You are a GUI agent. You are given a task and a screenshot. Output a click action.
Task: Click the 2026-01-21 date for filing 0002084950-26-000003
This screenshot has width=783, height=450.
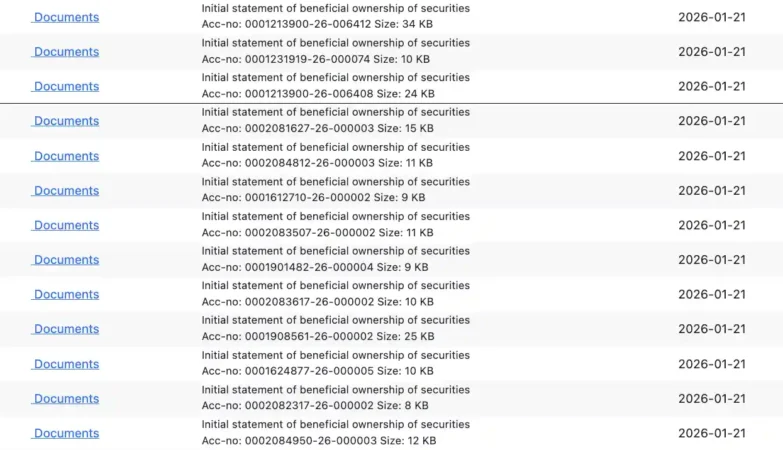point(711,433)
